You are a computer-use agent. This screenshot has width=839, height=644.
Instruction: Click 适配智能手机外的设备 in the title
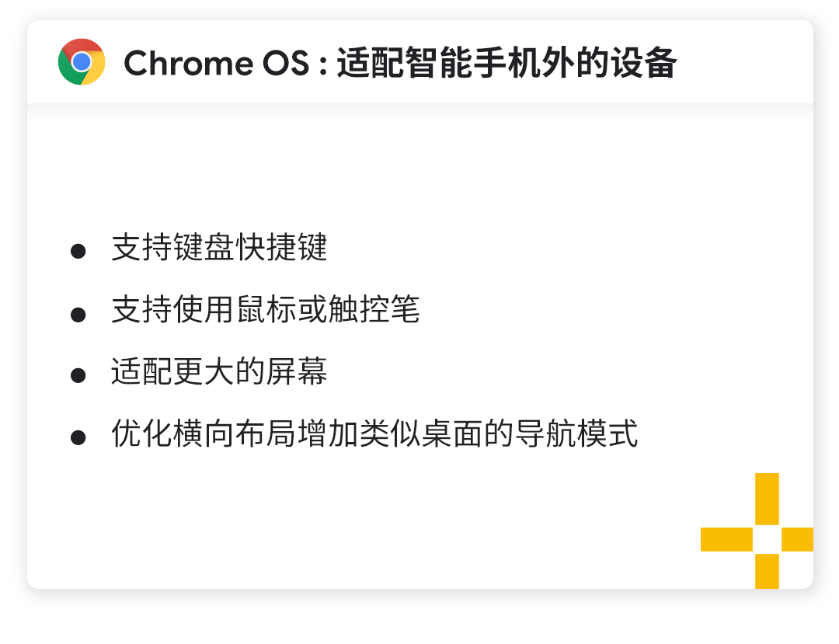tap(507, 63)
